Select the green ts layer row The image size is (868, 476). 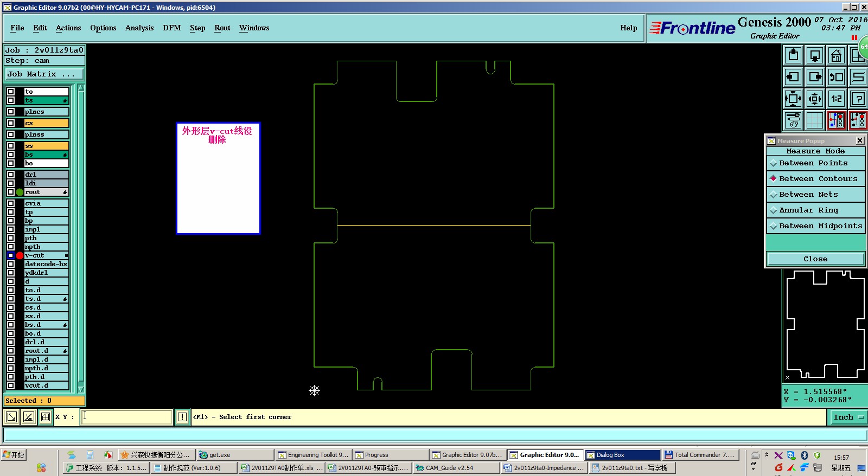click(x=47, y=100)
